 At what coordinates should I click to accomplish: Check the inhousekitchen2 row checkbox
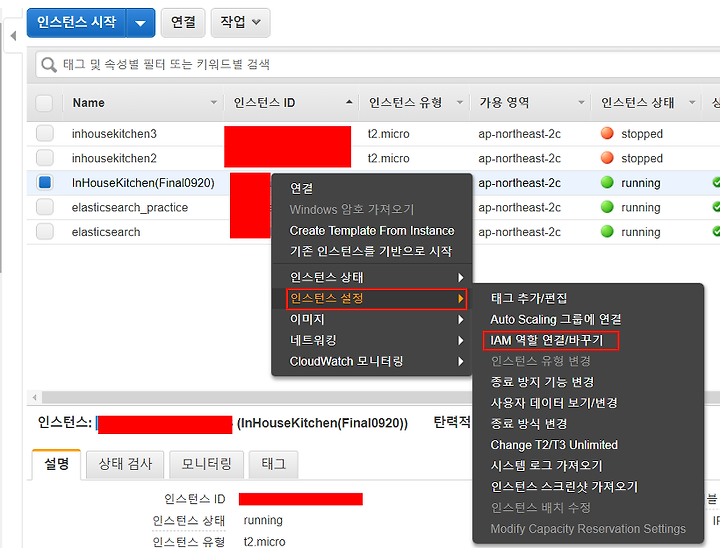45,158
